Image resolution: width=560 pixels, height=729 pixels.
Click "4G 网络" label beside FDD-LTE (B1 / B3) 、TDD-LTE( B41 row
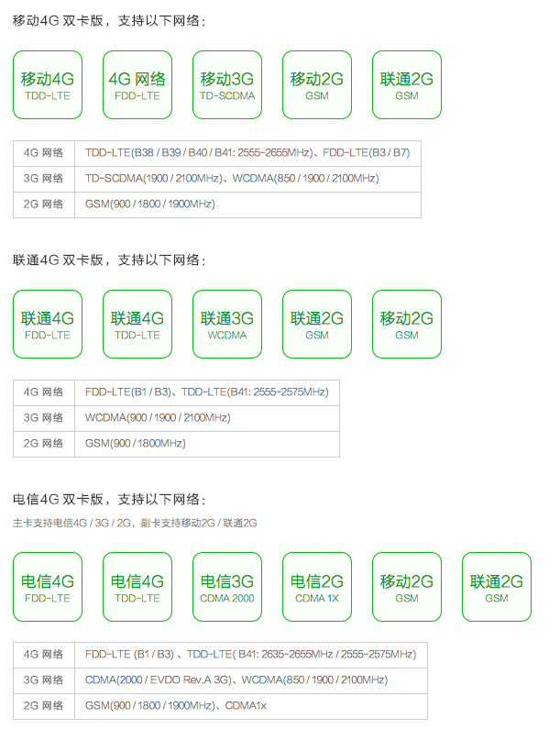tap(44, 655)
